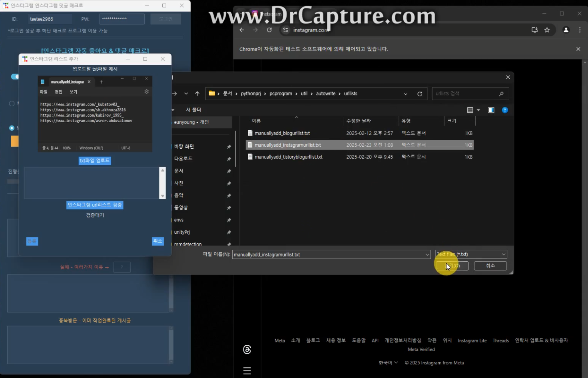Click txt파일 업로드 button
Viewport: 588px width, 378px height.
[x=95, y=161]
